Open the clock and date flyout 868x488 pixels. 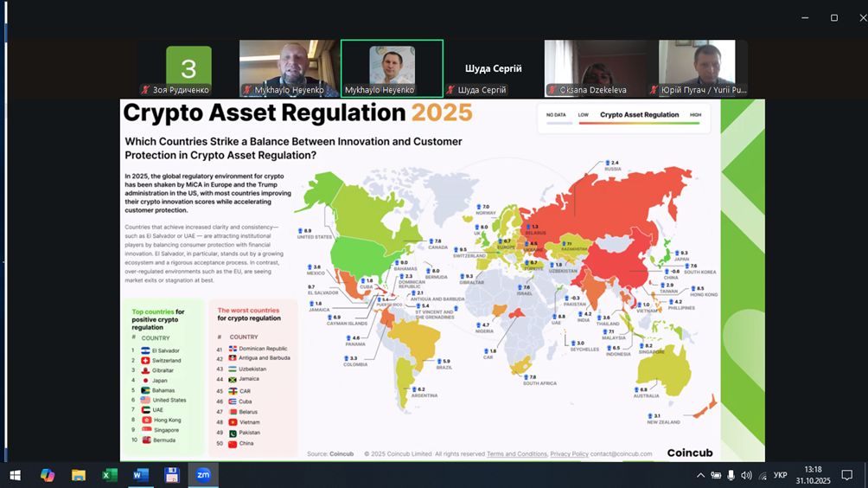coord(813,475)
